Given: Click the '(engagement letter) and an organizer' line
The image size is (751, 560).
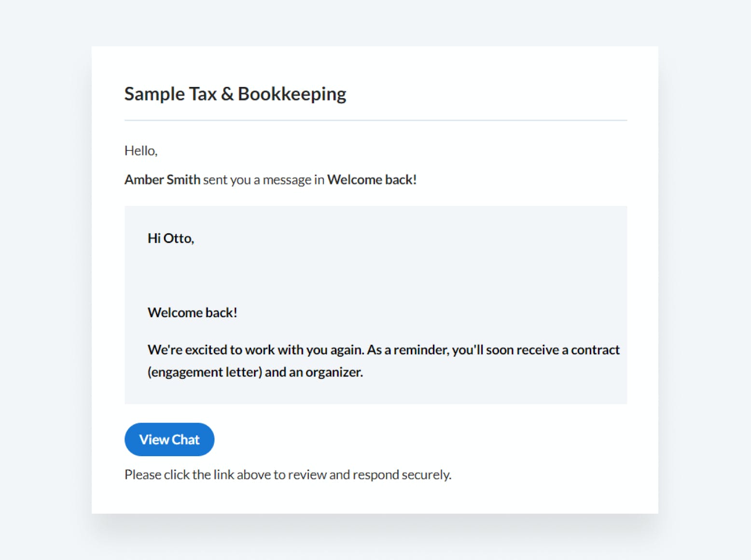Looking at the screenshot, I should coord(255,372).
